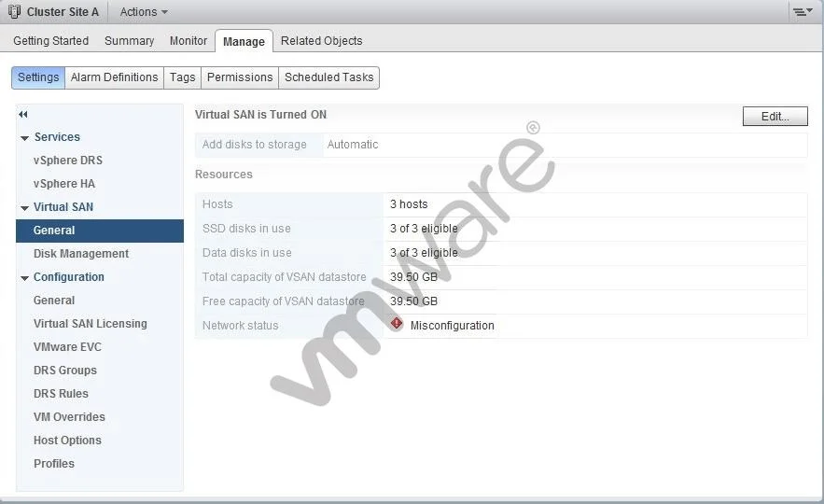
Task: Click the red Misconfiguration warning icon
Action: (x=397, y=324)
